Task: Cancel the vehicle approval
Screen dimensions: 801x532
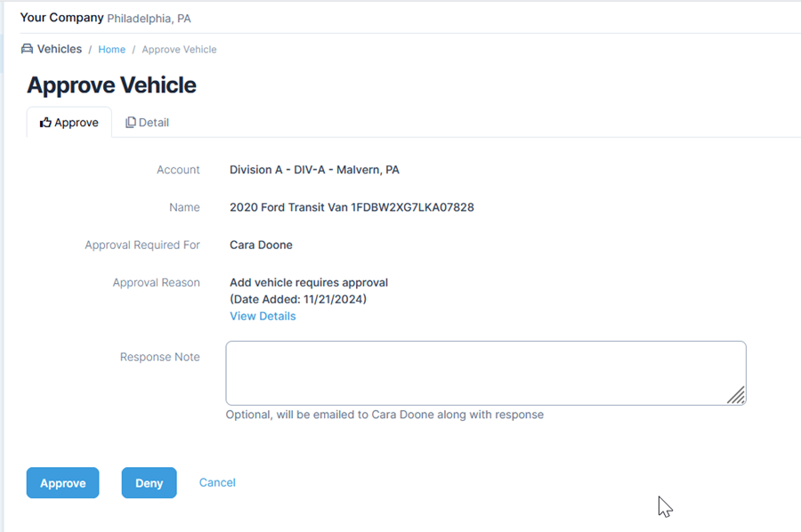Action: (x=217, y=482)
